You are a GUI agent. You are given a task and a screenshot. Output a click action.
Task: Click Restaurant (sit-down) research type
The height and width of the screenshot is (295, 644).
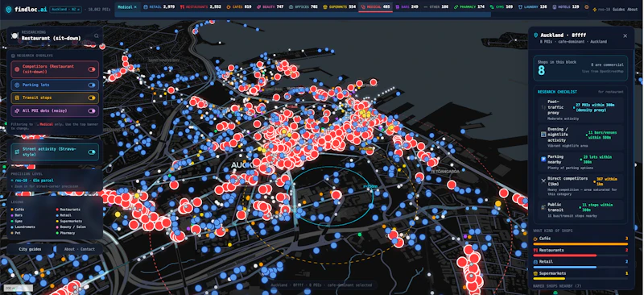click(x=52, y=38)
